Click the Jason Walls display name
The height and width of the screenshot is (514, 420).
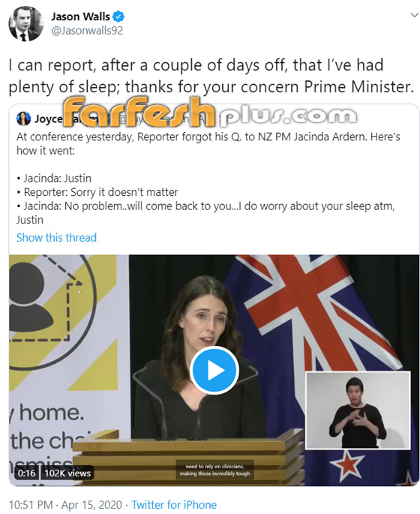(x=80, y=16)
